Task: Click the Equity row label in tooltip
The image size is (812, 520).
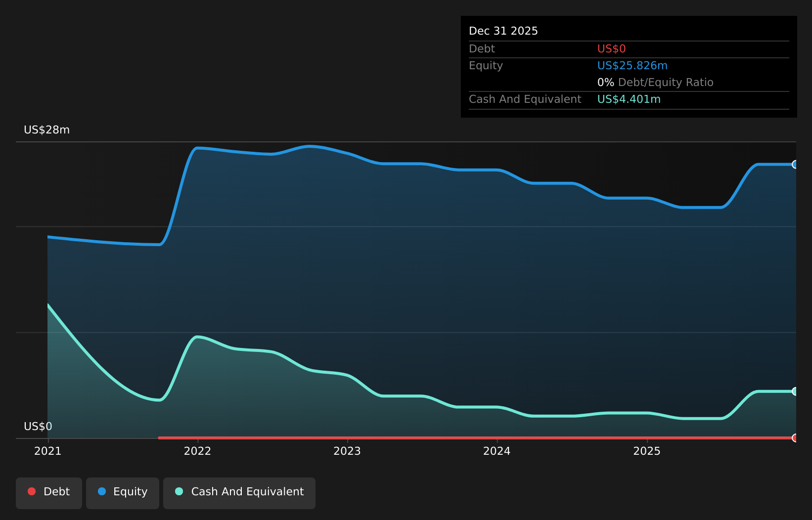Action: (x=486, y=66)
